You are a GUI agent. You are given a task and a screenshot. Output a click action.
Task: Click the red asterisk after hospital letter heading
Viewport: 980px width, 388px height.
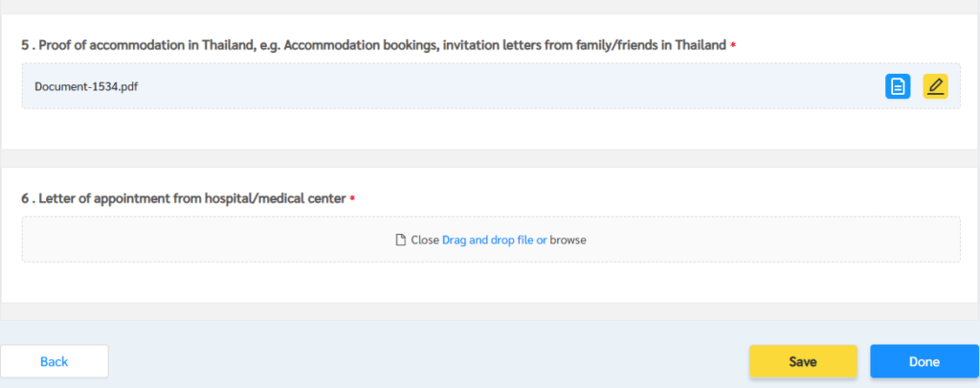(x=352, y=199)
